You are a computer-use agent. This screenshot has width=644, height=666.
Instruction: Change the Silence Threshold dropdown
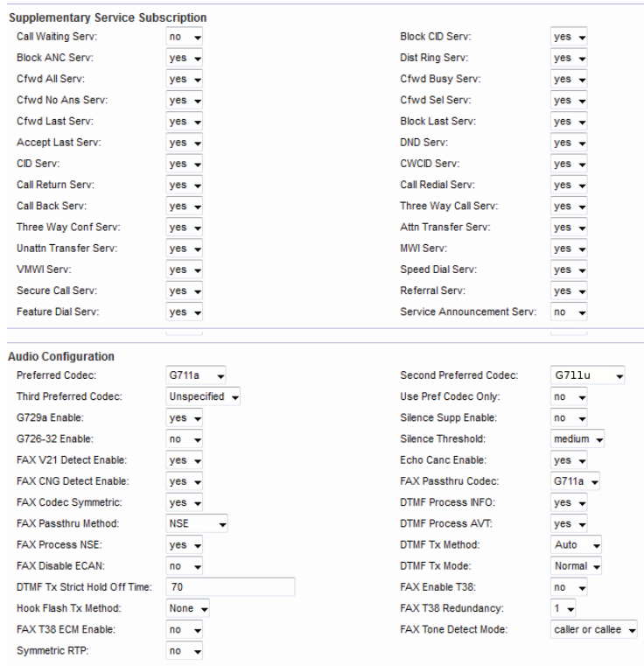[x=578, y=439]
